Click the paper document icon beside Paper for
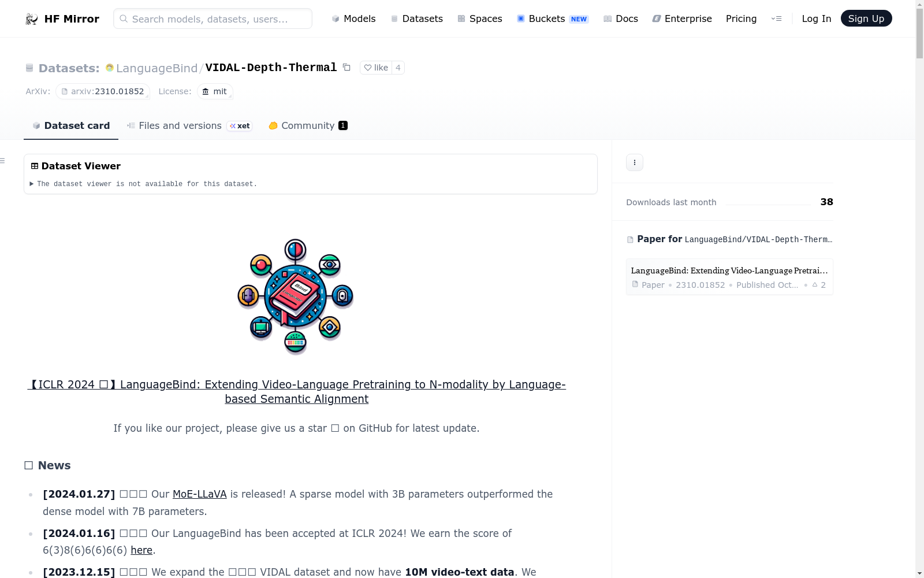The image size is (924, 578). [x=630, y=239]
